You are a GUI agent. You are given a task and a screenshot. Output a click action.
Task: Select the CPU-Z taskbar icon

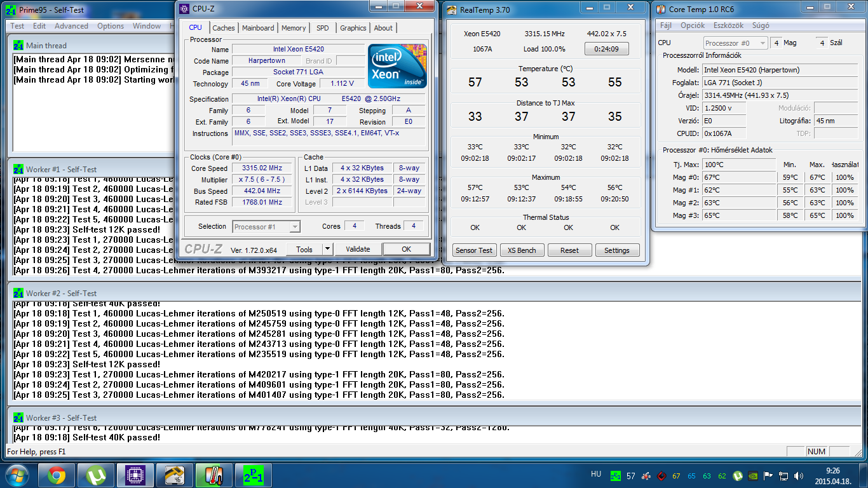[x=135, y=475]
